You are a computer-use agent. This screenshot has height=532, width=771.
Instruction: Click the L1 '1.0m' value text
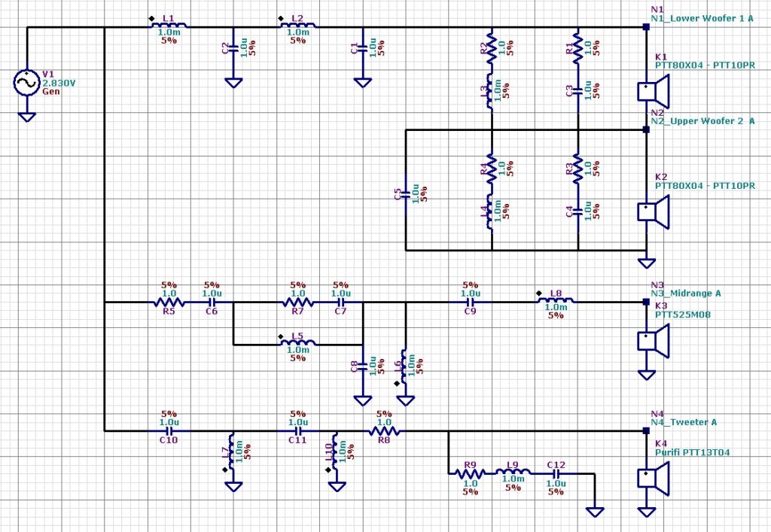click(x=169, y=32)
